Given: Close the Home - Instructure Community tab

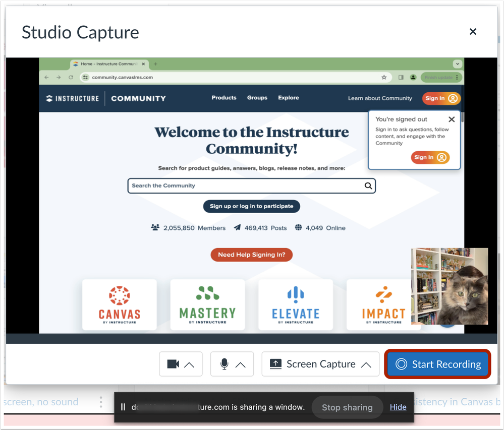Looking at the screenshot, I should [x=143, y=64].
